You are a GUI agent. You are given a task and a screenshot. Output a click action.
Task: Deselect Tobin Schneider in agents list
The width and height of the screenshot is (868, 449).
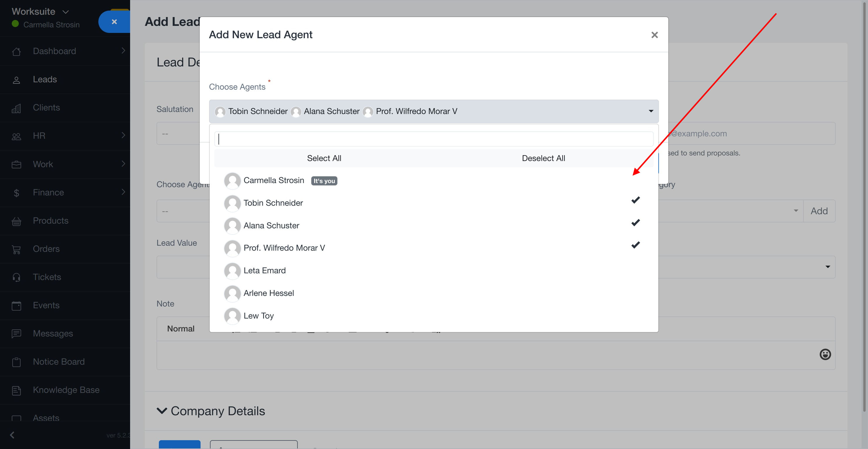tap(273, 203)
